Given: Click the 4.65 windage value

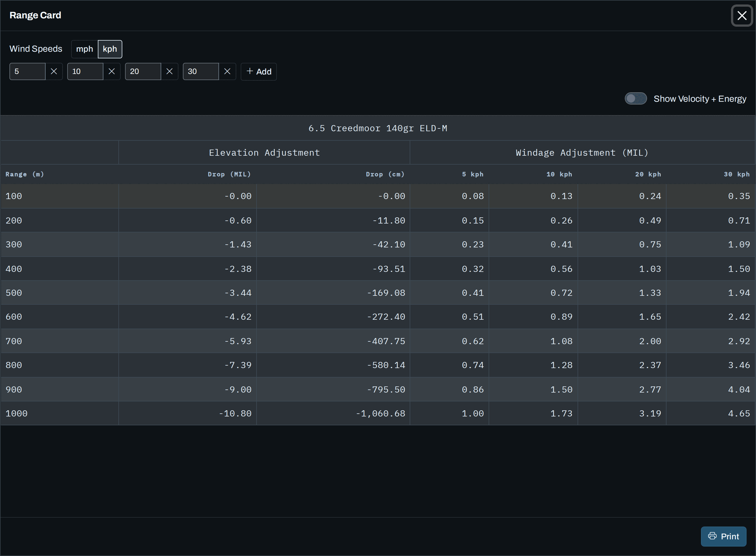Looking at the screenshot, I should (x=739, y=413).
